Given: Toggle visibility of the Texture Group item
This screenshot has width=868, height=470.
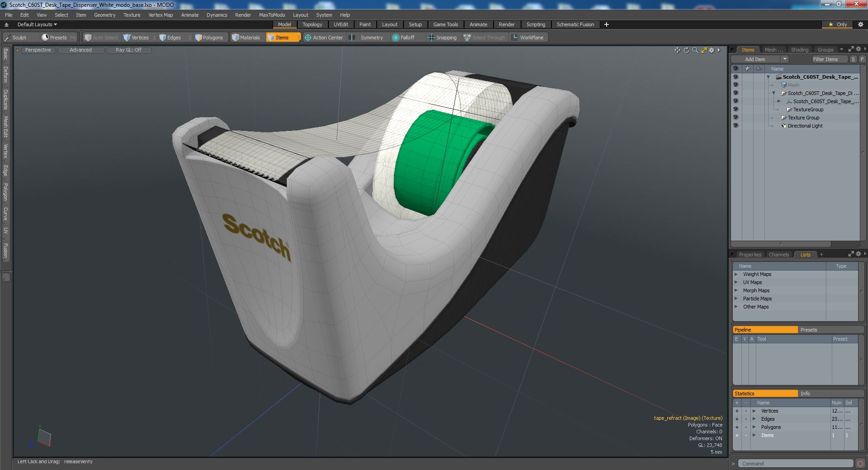Looking at the screenshot, I should tap(735, 118).
